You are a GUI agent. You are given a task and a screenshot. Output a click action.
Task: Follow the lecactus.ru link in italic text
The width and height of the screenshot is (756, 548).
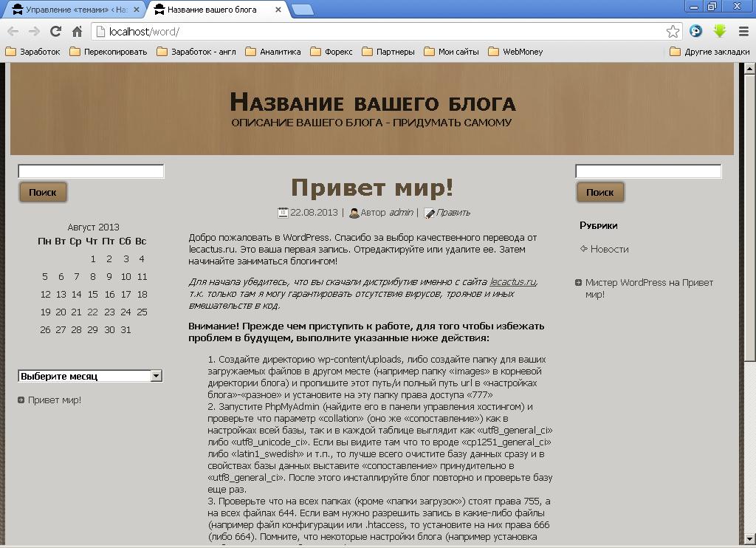point(512,281)
